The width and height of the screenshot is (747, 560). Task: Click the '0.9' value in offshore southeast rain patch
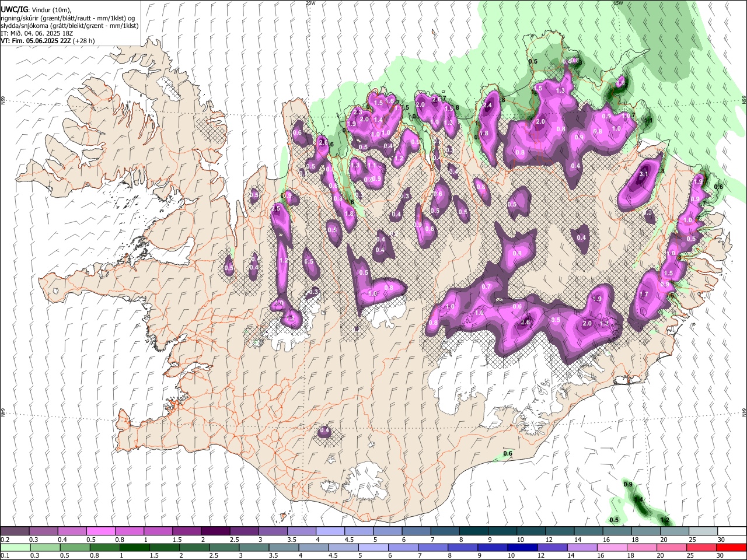pos(628,485)
